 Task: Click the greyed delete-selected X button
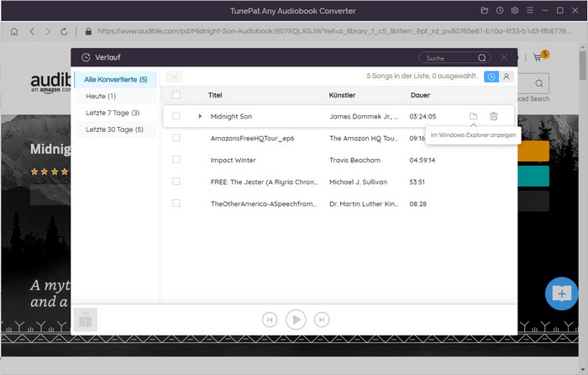[x=174, y=77]
